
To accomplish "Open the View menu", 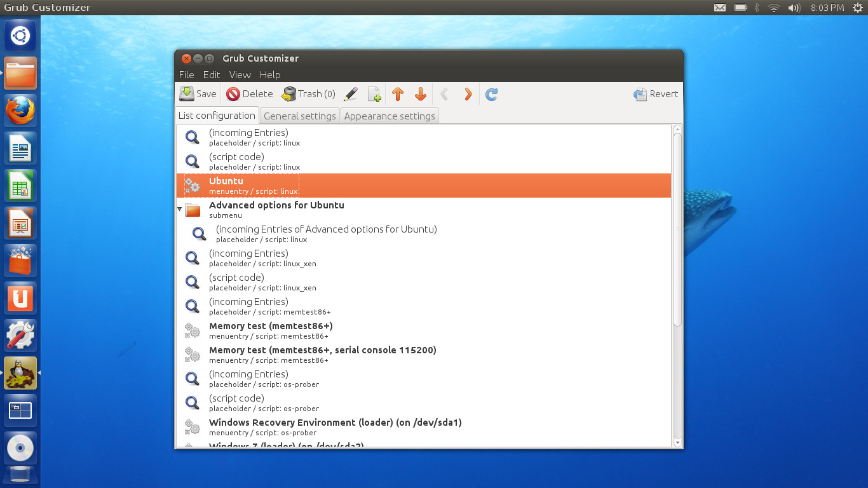I will pos(240,74).
